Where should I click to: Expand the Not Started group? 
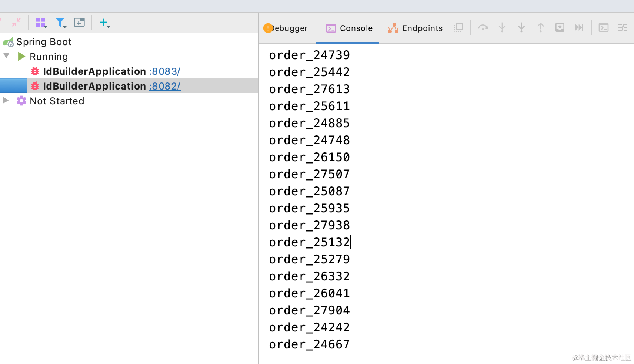(x=6, y=100)
